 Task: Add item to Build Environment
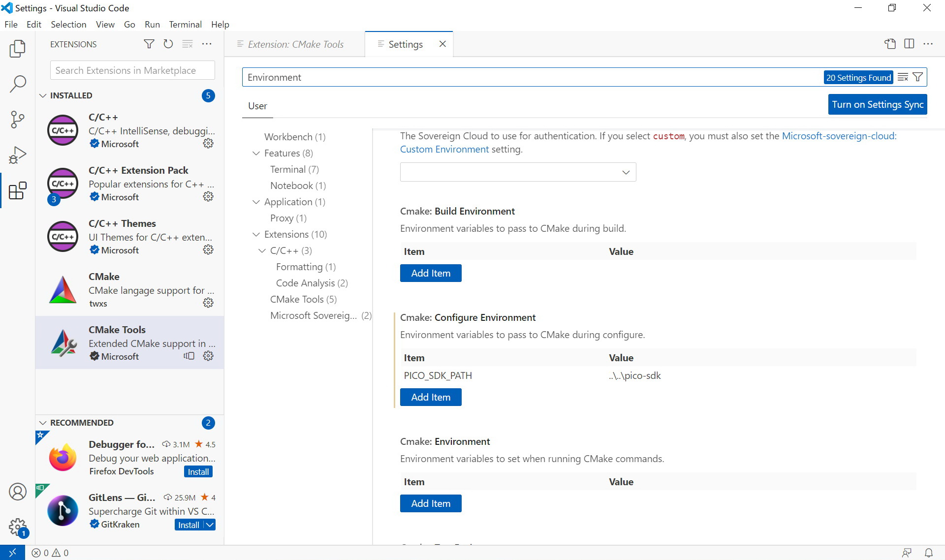coord(431,273)
